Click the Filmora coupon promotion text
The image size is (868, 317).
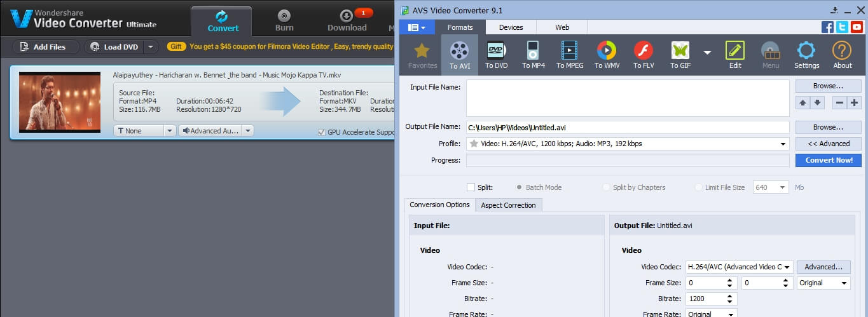tap(291, 46)
